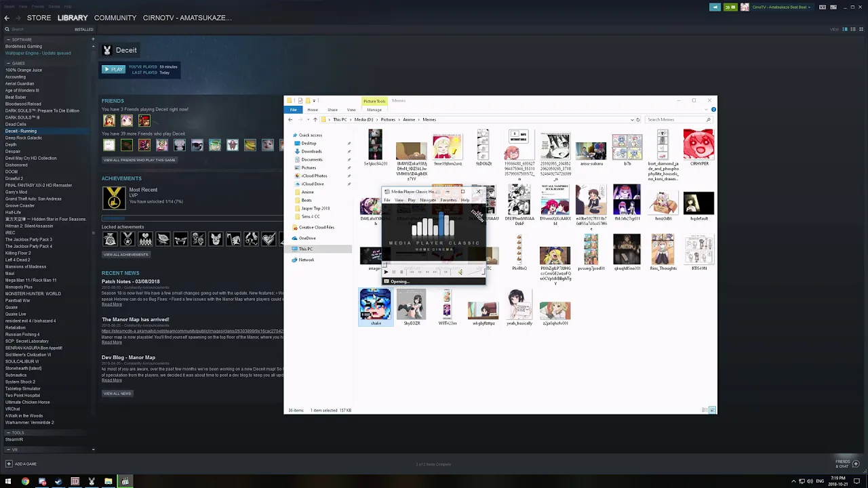
Task: Open the INSTALLED filter dropdown
Action: click(x=84, y=29)
